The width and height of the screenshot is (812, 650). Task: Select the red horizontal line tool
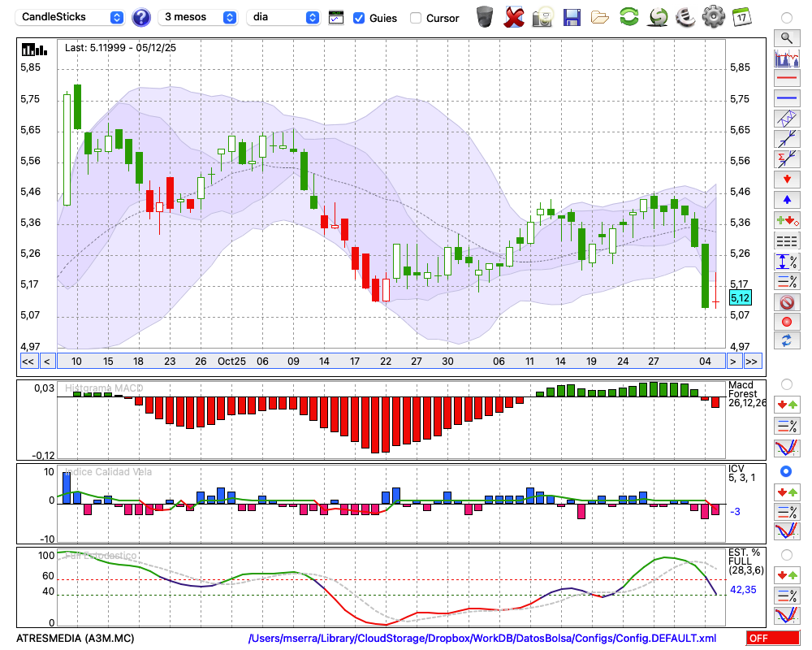click(787, 78)
